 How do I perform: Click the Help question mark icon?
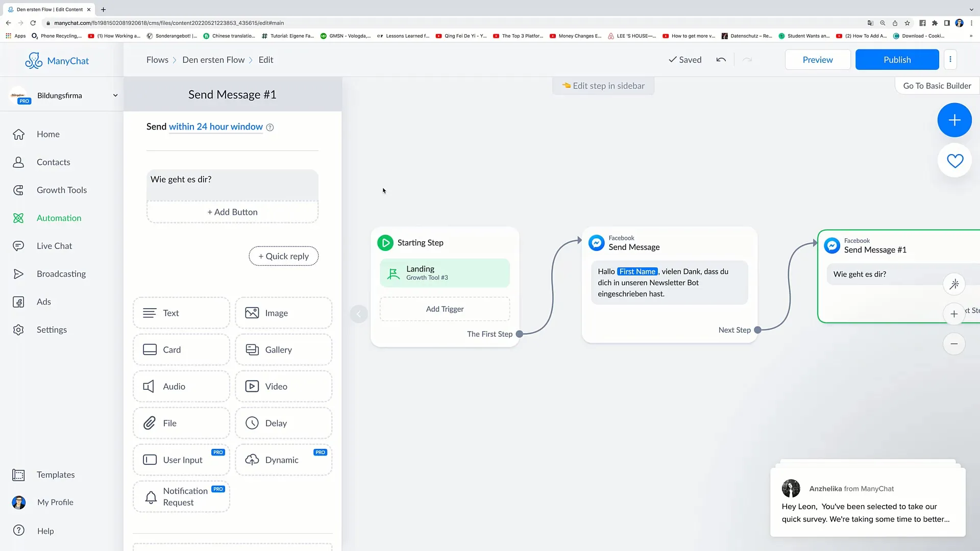point(19,531)
